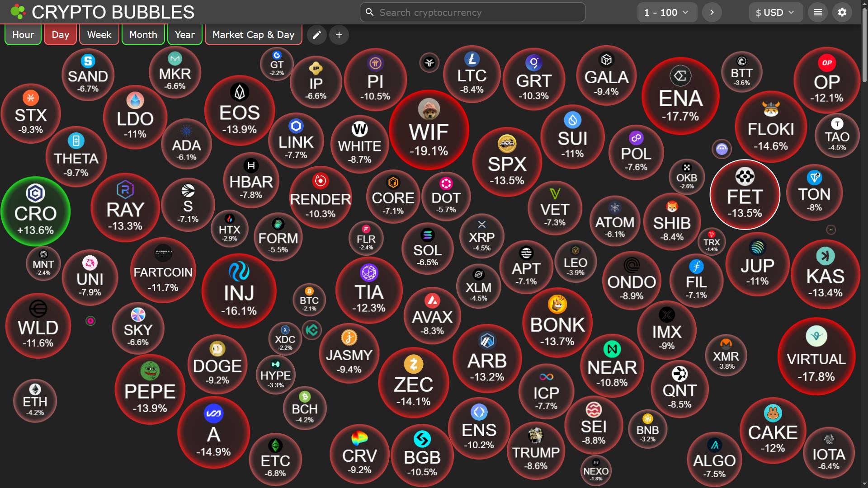Switch to list view icon
This screenshot has height=488, width=868.
pyautogui.click(x=817, y=12)
